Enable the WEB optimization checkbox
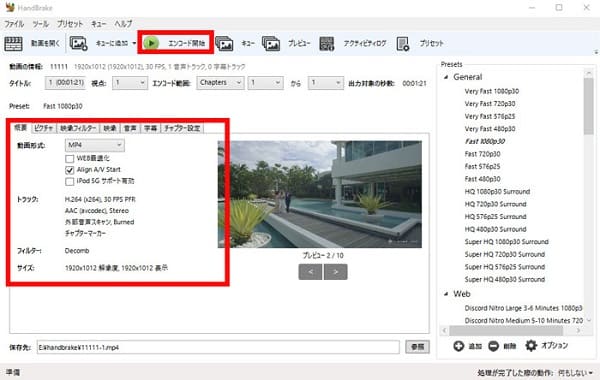This screenshot has width=600, height=380. [x=70, y=158]
